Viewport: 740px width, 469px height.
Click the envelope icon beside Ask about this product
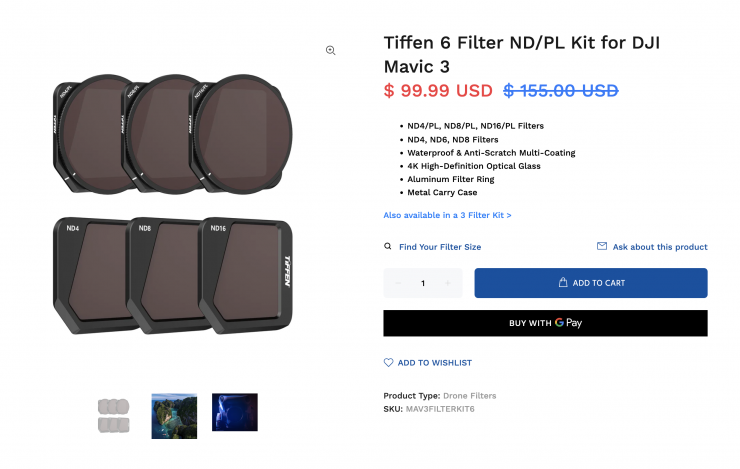[602, 246]
